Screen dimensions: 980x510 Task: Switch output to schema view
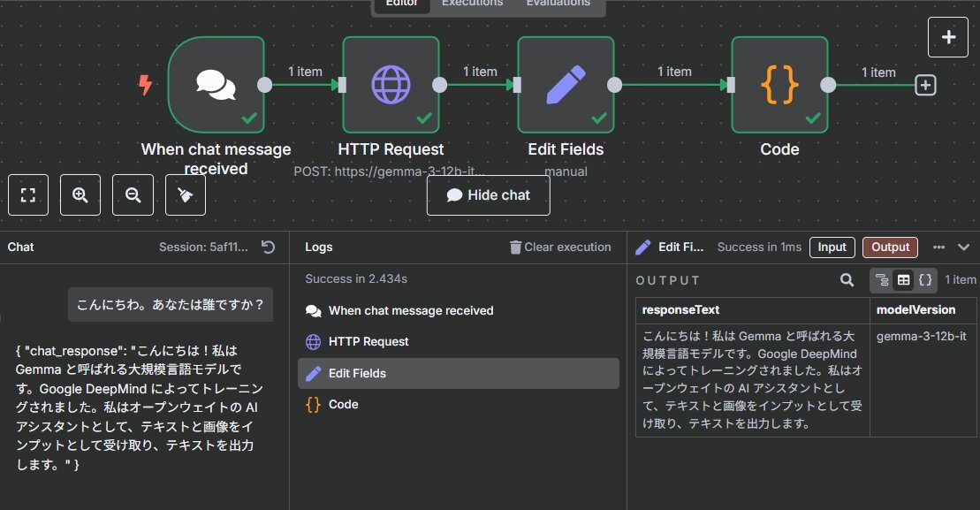tap(881, 280)
